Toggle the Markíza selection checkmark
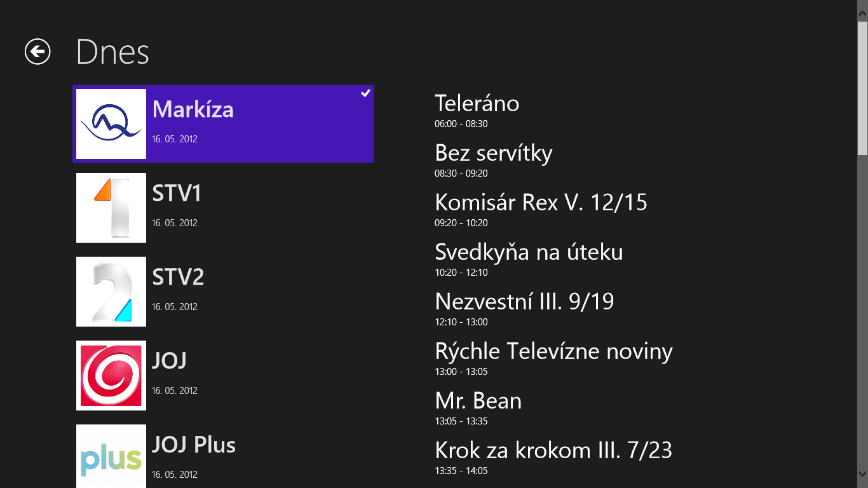The width and height of the screenshot is (868, 488). pos(365,93)
